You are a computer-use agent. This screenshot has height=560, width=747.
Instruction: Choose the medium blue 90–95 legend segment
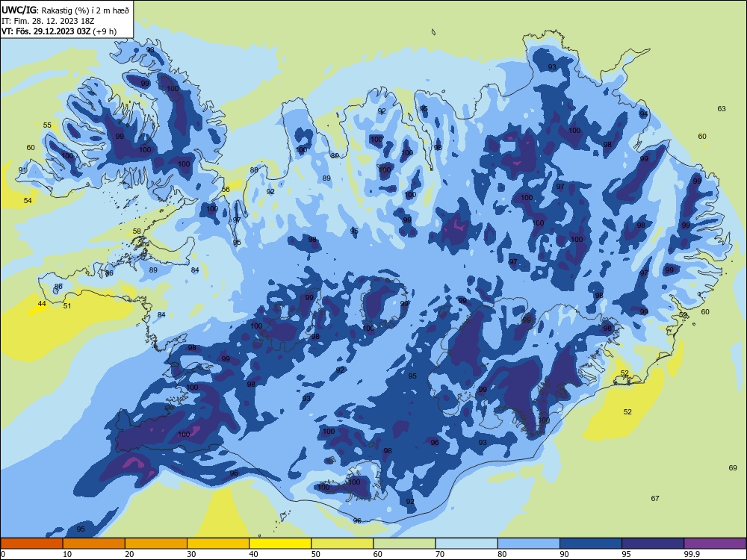pyautogui.click(x=591, y=544)
